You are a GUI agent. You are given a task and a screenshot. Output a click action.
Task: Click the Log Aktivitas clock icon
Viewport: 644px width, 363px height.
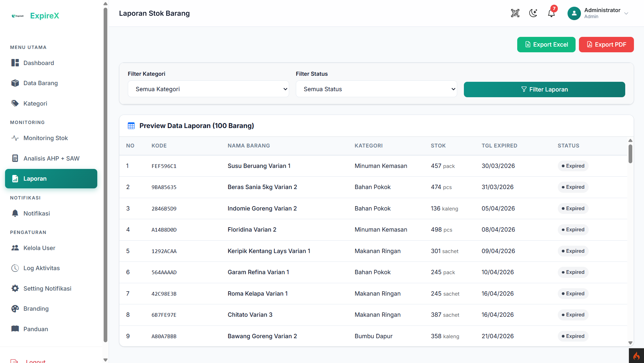[x=15, y=268]
